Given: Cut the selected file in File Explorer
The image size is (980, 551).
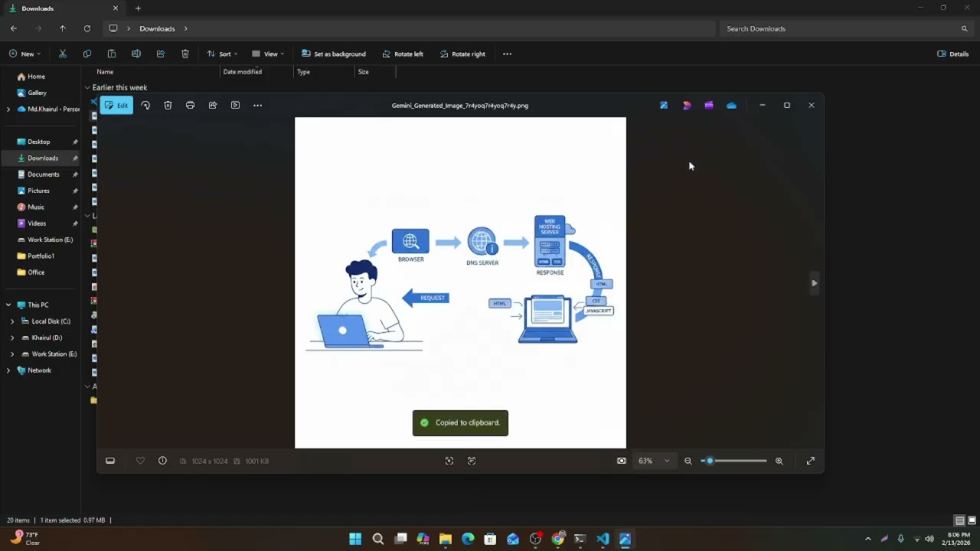Looking at the screenshot, I should [63, 54].
